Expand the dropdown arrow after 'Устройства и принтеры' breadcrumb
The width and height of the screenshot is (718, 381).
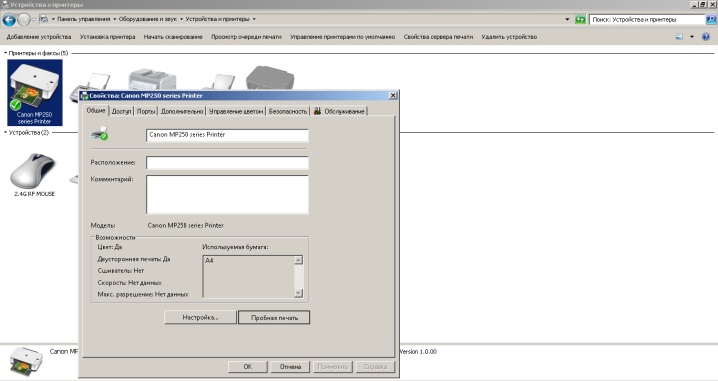(x=254, y=19)
